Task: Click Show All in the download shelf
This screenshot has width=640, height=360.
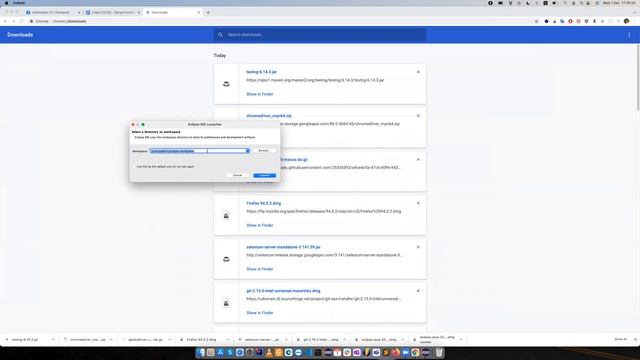Action: pyautogui.click(x=620, y=339)
